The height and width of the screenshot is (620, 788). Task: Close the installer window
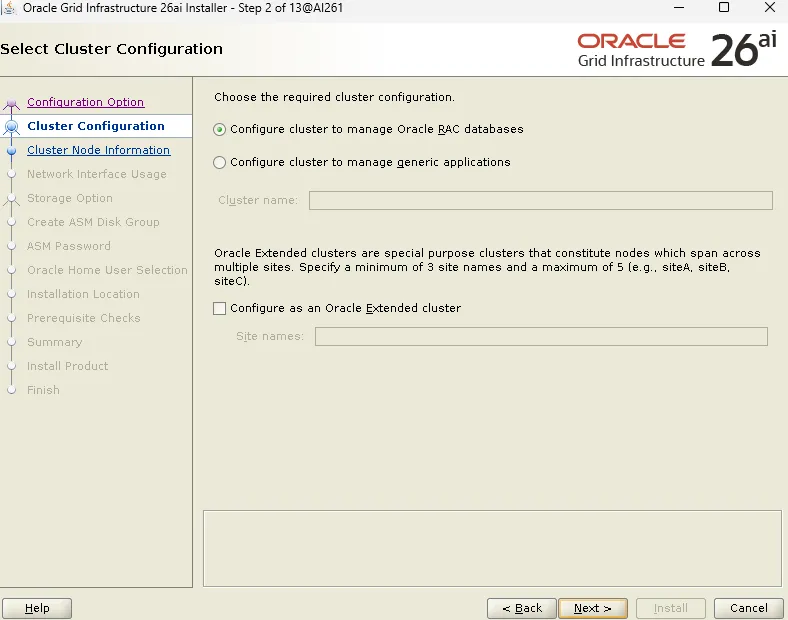coord(770,8)
